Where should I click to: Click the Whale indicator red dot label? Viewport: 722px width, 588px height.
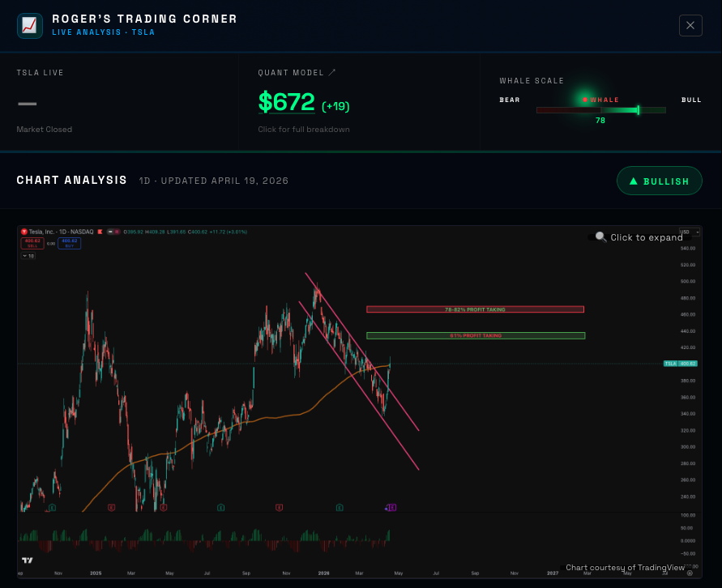[600, 100]
